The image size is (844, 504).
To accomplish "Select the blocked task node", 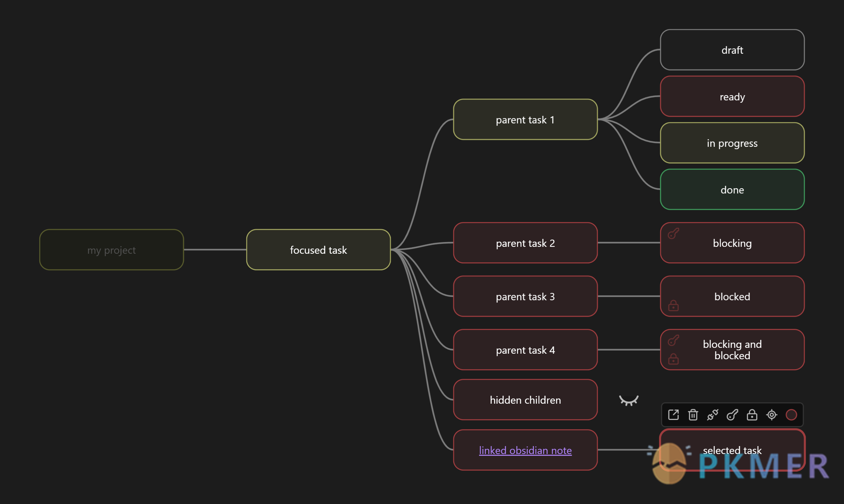I will tap(732, 296).
